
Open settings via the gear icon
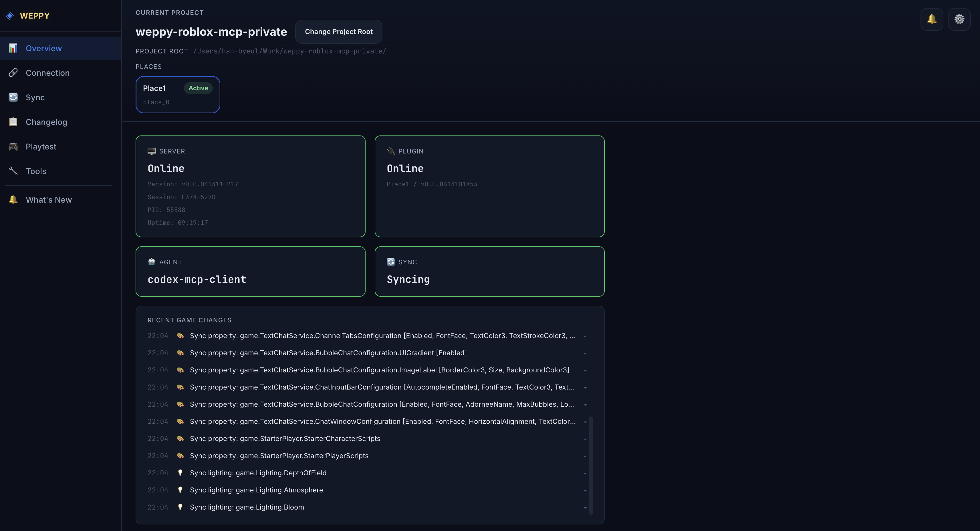[959, 19]
